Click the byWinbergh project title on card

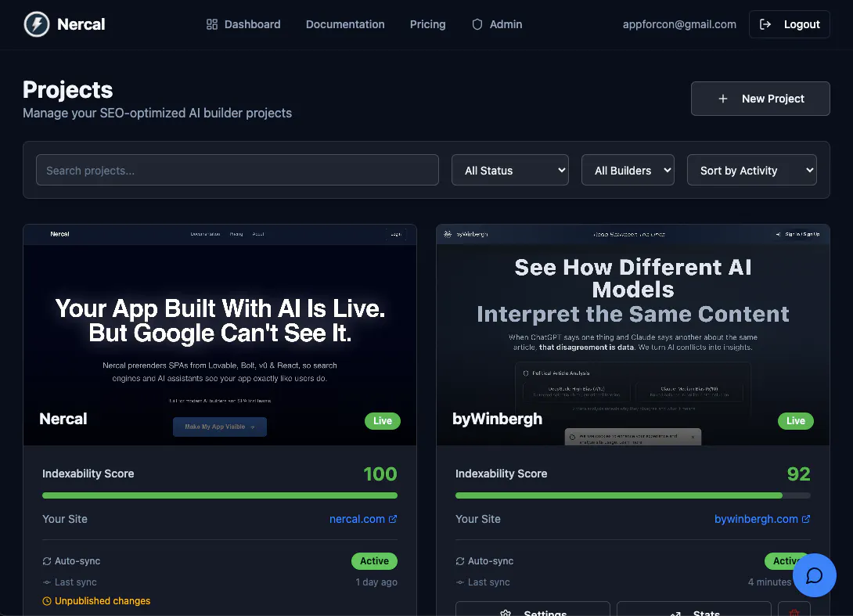tap(497, 419)
